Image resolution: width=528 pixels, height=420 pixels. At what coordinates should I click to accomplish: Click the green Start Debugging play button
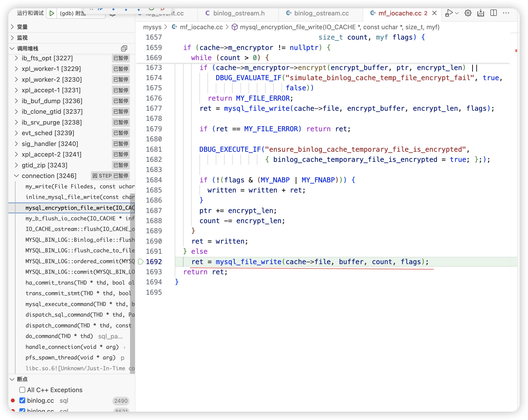click(x=52, y=13)
